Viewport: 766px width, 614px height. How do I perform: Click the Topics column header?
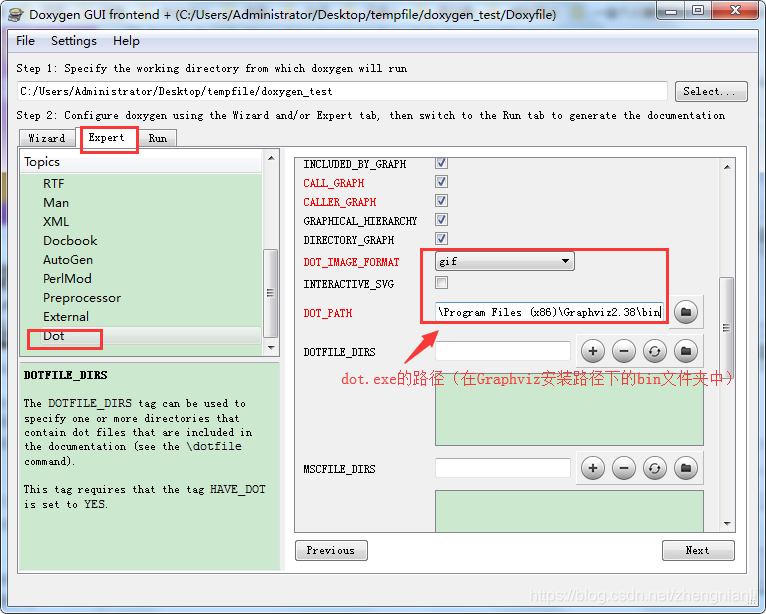pyautogui.click(x=141, y=162)
